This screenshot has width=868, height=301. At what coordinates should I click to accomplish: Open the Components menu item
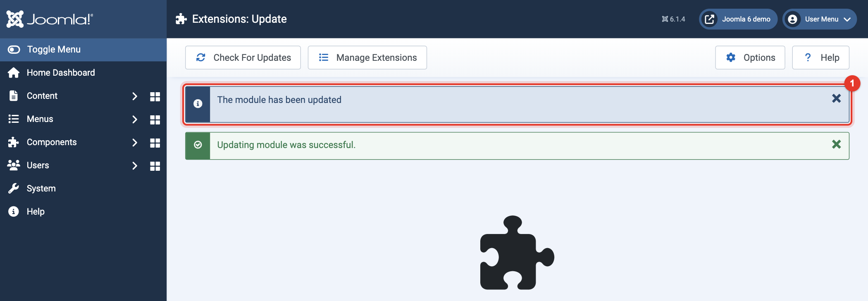(52, 142)
